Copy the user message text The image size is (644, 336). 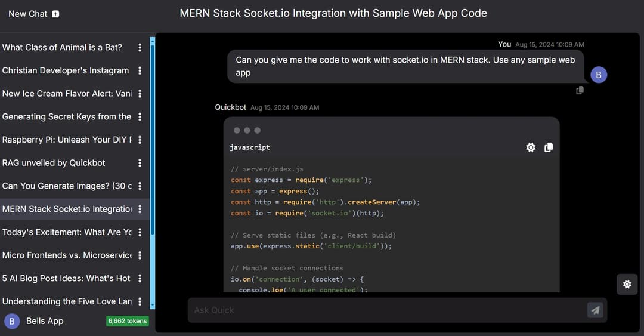[580, 90]
